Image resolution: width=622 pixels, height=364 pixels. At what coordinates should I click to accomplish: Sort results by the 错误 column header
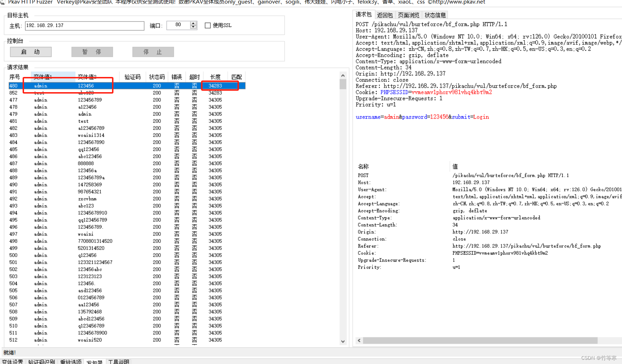[177, 77]
